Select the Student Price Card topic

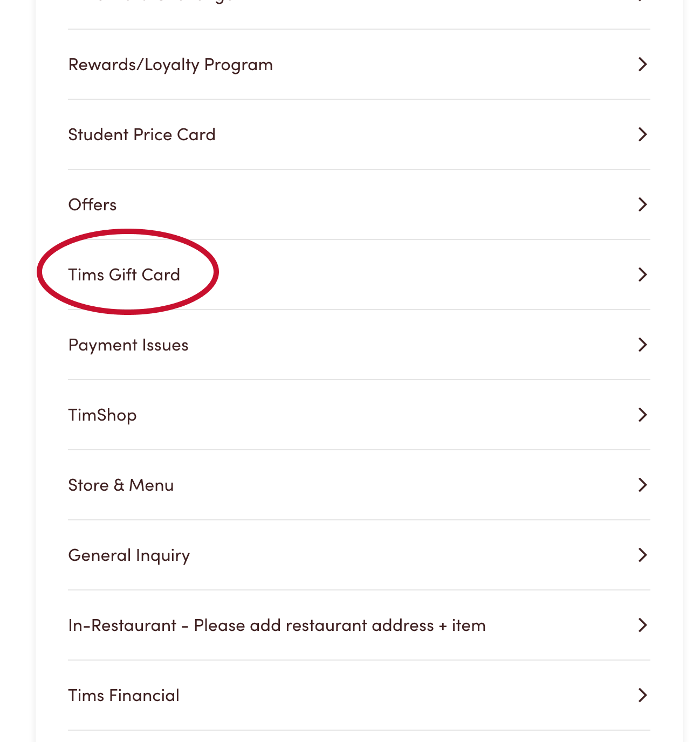click(142, 135)
